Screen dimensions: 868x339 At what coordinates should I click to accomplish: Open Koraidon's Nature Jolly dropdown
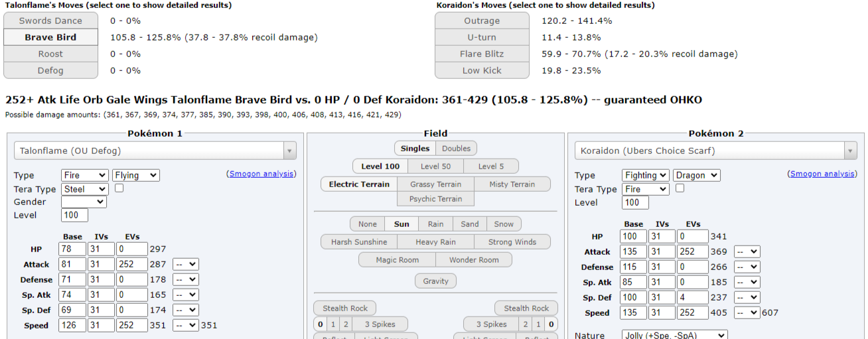[675, 335]
